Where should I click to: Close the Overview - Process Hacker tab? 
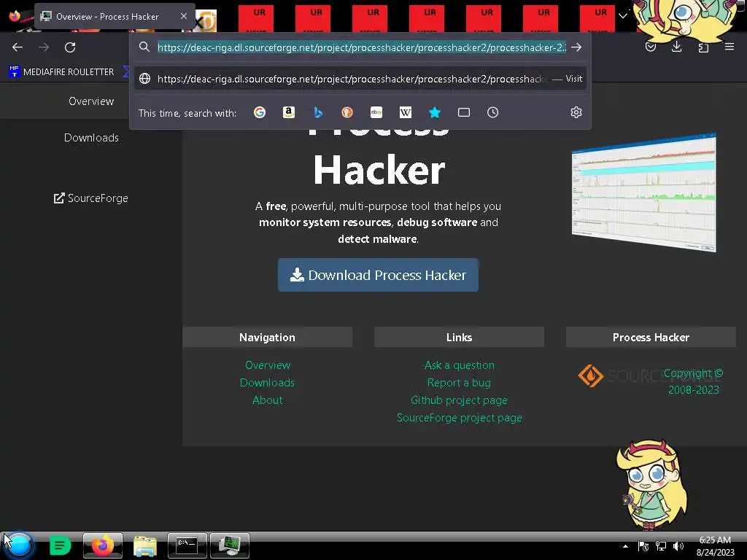[184, 16]
